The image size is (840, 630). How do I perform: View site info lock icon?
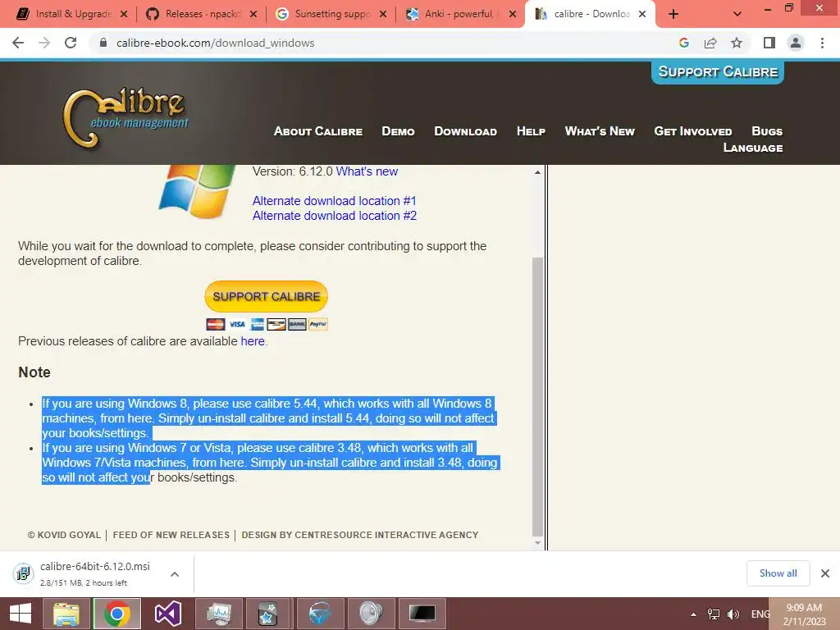point(103,43)
